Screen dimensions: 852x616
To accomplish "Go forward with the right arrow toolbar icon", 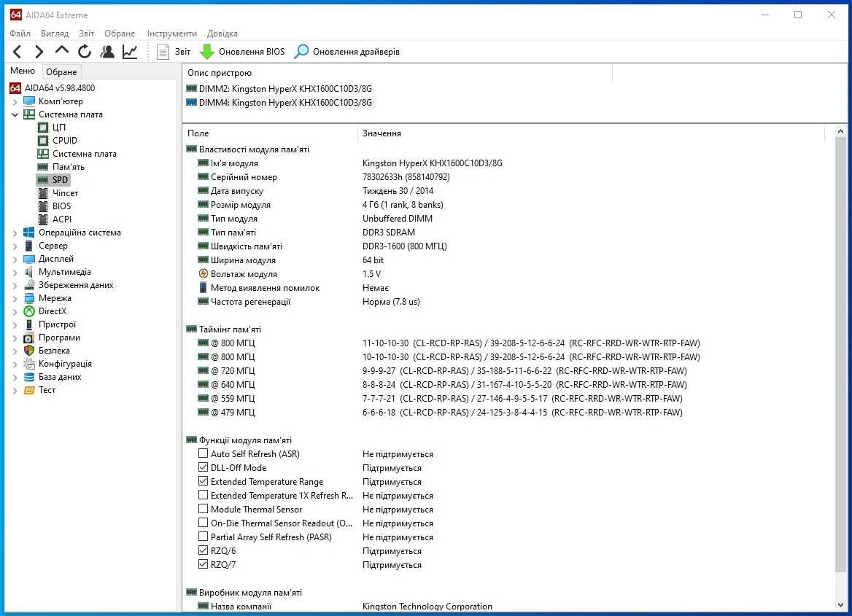I will point(39,52).
